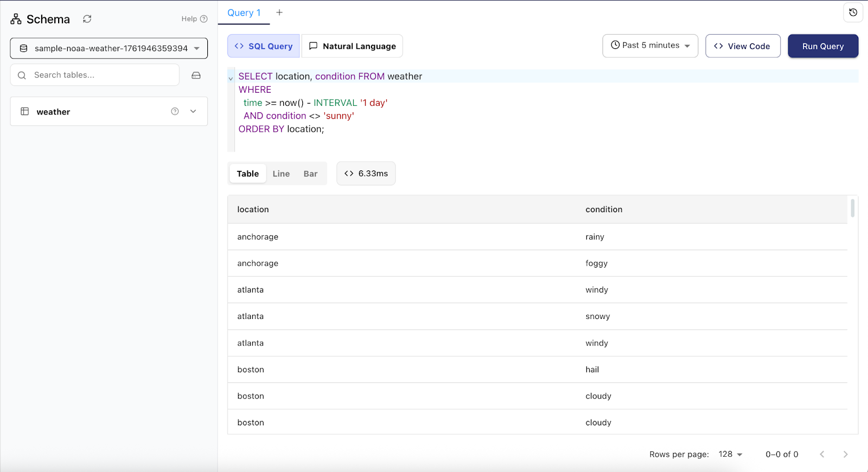
Task: Select the SQL Query mode
Action: click(263, 46)
